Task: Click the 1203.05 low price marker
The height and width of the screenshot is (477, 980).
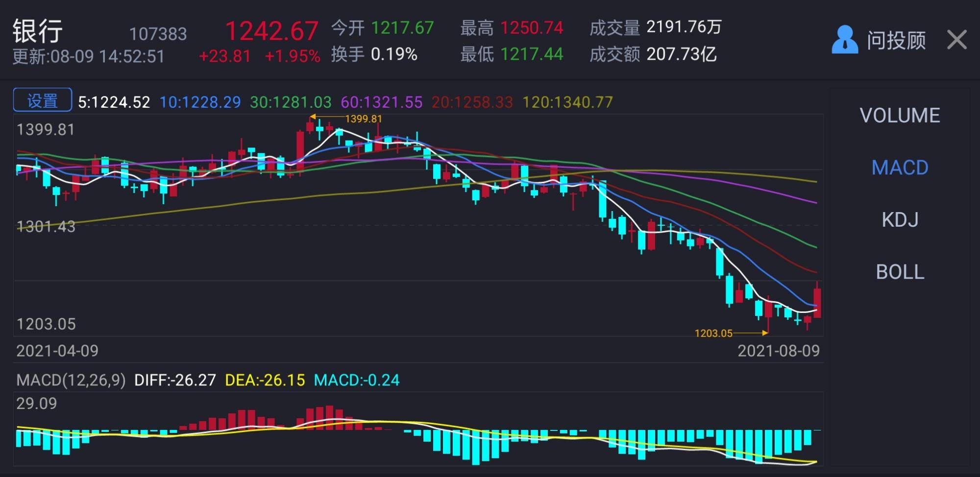Action: 713,334
